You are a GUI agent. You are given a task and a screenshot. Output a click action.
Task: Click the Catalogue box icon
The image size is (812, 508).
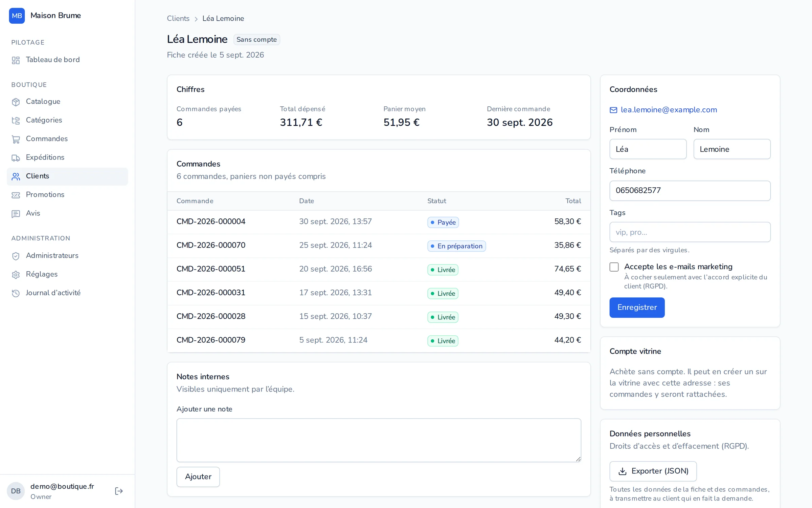coord(16,102)
